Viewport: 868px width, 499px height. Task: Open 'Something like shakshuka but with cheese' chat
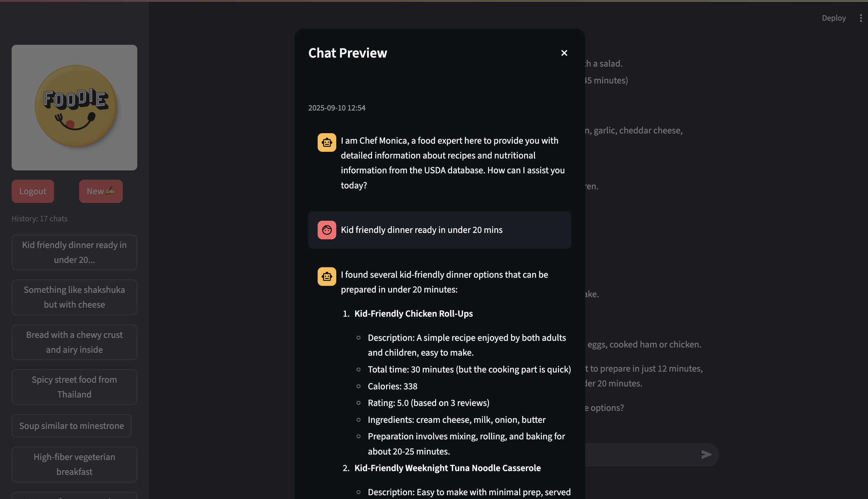click(x=74, y=297)
